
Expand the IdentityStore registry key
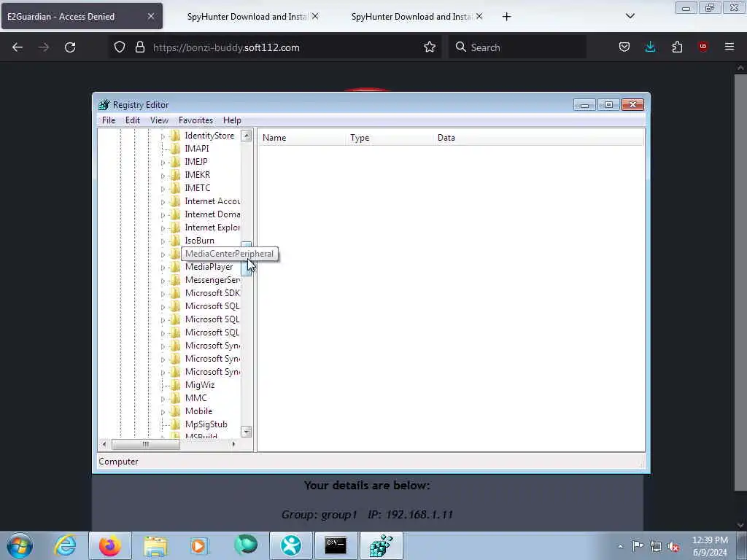163,136
